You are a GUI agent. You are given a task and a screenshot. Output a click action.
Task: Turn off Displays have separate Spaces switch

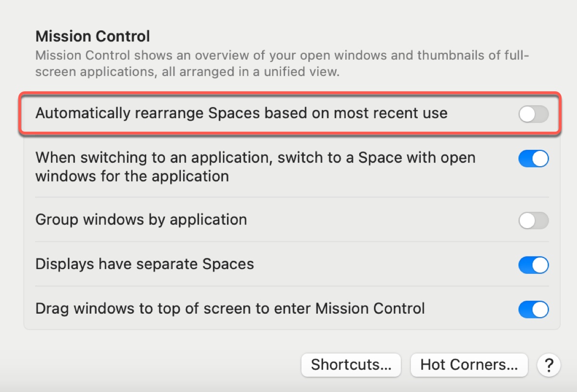pyautogui.click(x=533, y=265)
